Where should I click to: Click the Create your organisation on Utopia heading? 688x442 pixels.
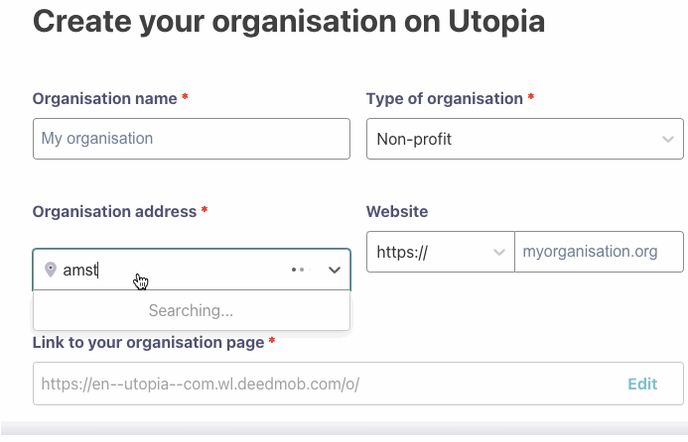289,22
